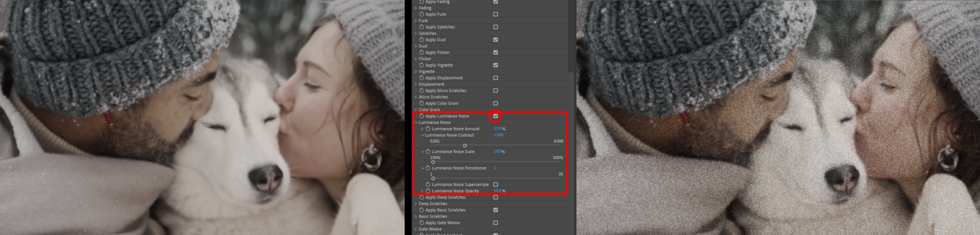Screen dimensions: 980x235
Task: Click stopwatch icon beside Apply Deep Scratches
Action: point(422,197)
